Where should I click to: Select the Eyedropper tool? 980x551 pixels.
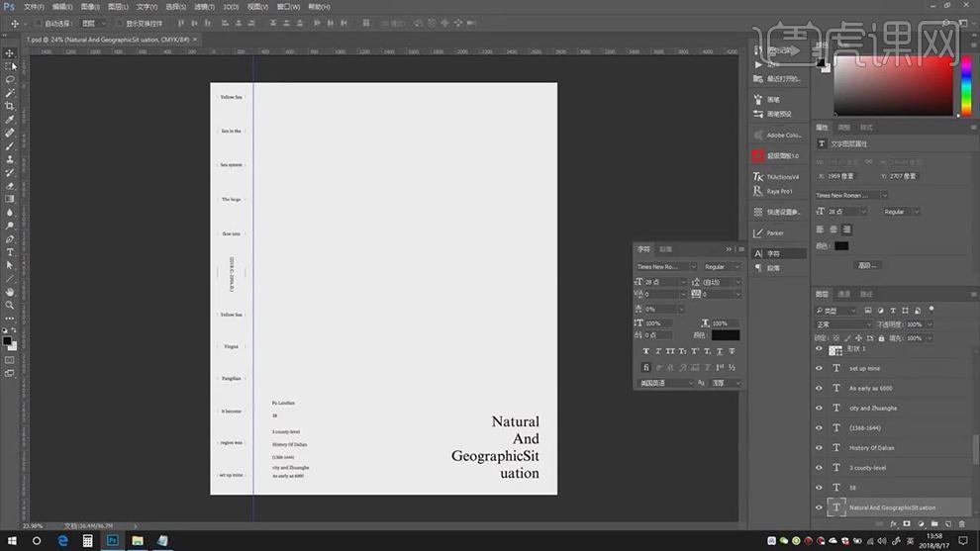pos(9,120)
